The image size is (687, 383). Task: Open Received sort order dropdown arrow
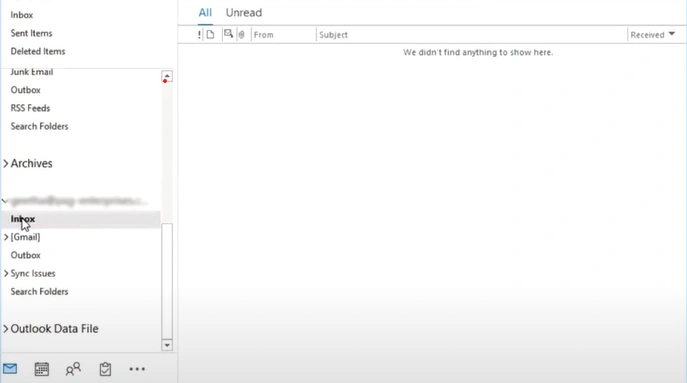click(x=672, y=34)
